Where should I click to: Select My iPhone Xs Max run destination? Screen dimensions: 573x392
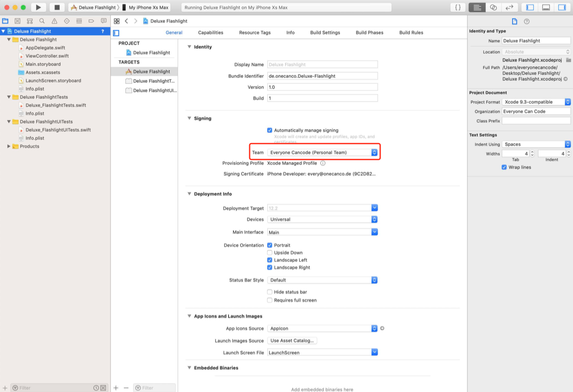[x=146, y=7]
